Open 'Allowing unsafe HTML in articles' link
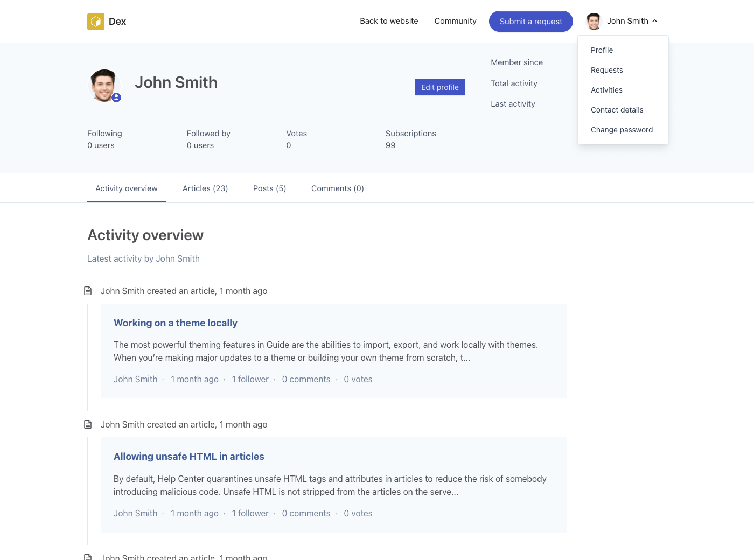The image size is (754, 560). (x=189, y=457)
